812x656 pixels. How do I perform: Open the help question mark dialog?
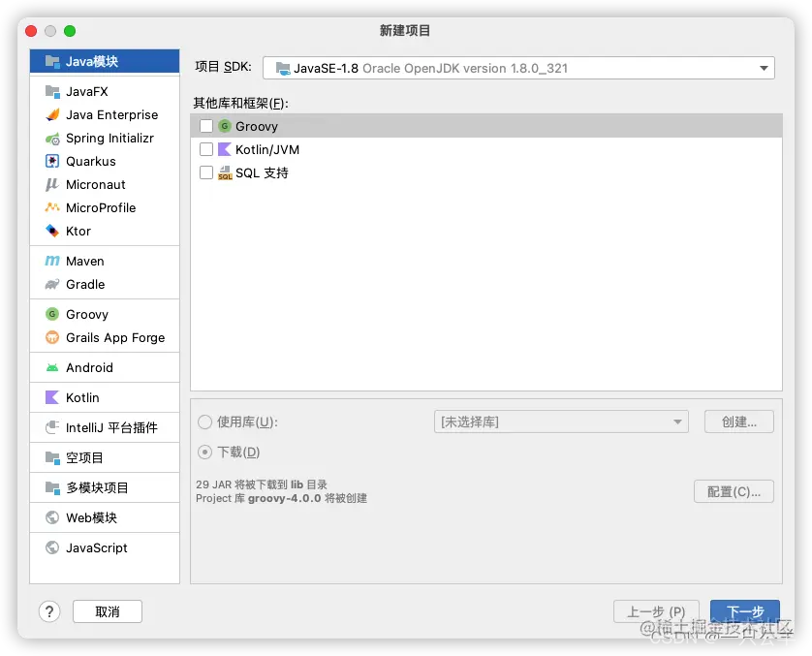click(x=49, y=611)
